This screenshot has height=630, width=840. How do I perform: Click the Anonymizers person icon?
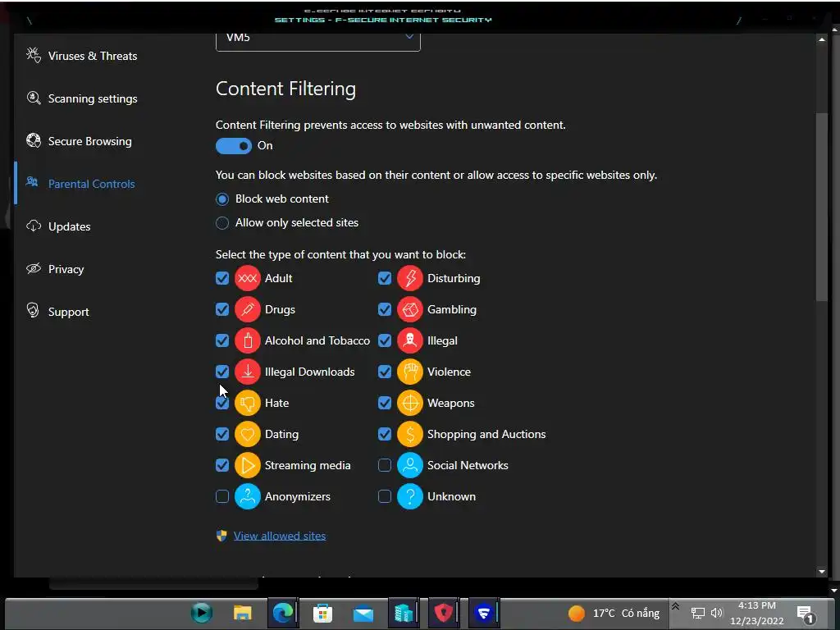(x=248, y=496)
